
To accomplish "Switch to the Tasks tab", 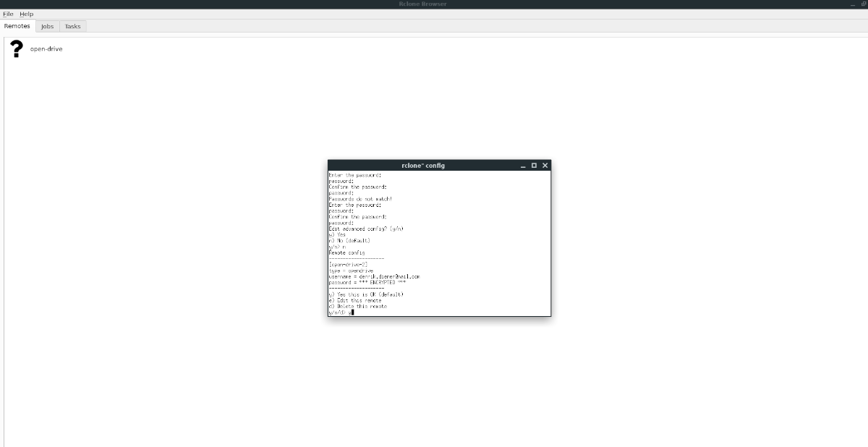I will (x=72, y=26).
